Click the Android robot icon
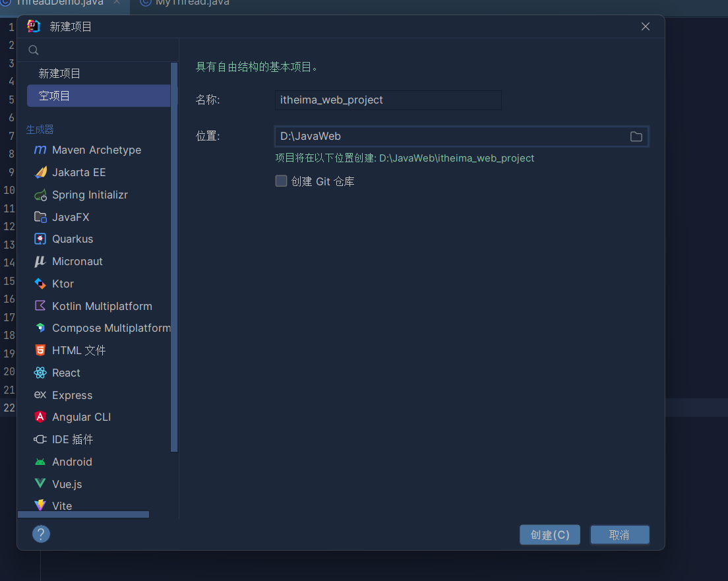Screen dimensions: 728x581 40,462
